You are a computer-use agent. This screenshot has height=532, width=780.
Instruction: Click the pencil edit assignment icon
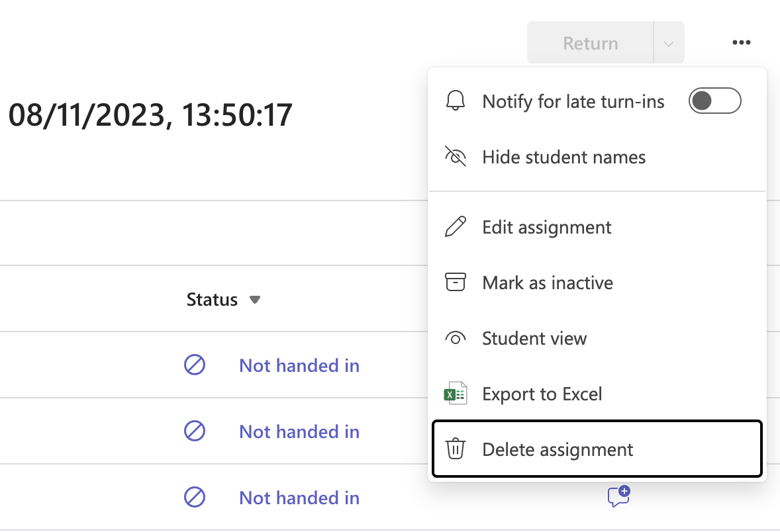tap(456, 227)
